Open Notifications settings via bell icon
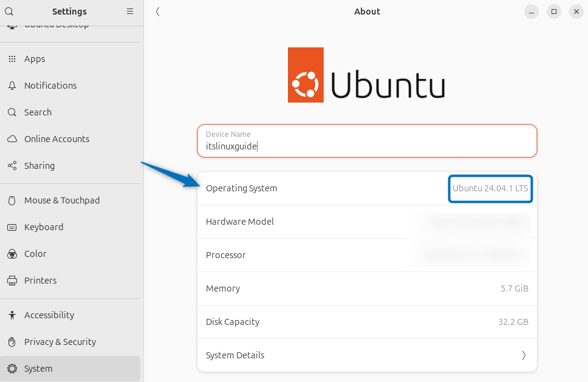588x382 pixels. (12, 85)
